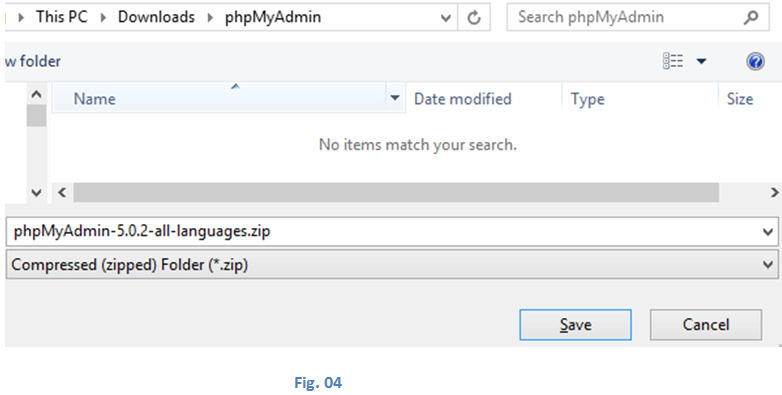The width and height of the screenshot is (782, 395).
Task: Click the magnifier icon in the search box
Action: 751,18
